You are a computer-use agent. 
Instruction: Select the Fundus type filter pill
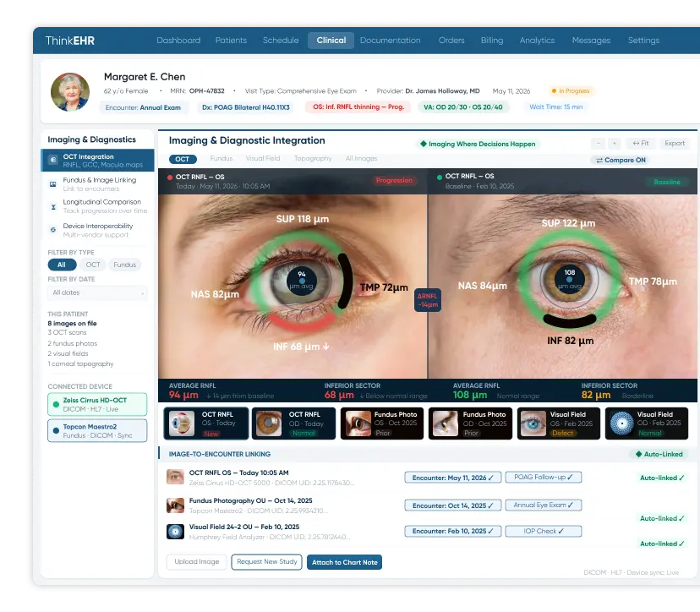[x=124, y=265]
